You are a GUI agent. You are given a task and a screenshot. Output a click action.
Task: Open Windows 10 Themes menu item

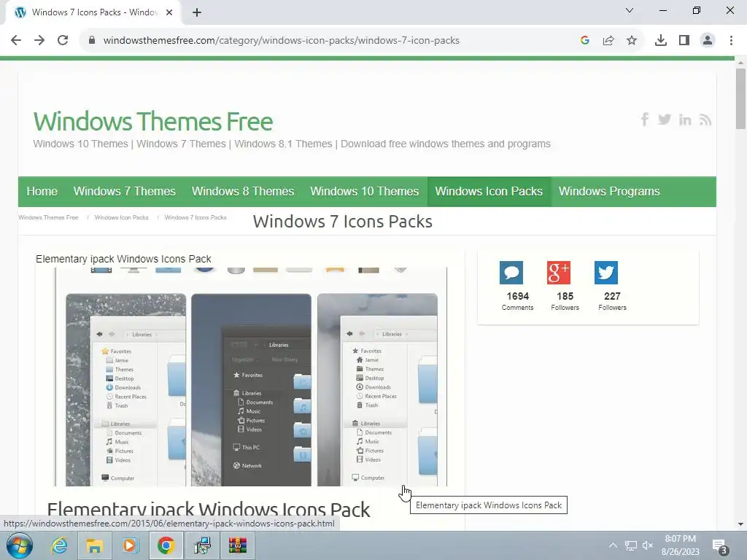(365, 192)
